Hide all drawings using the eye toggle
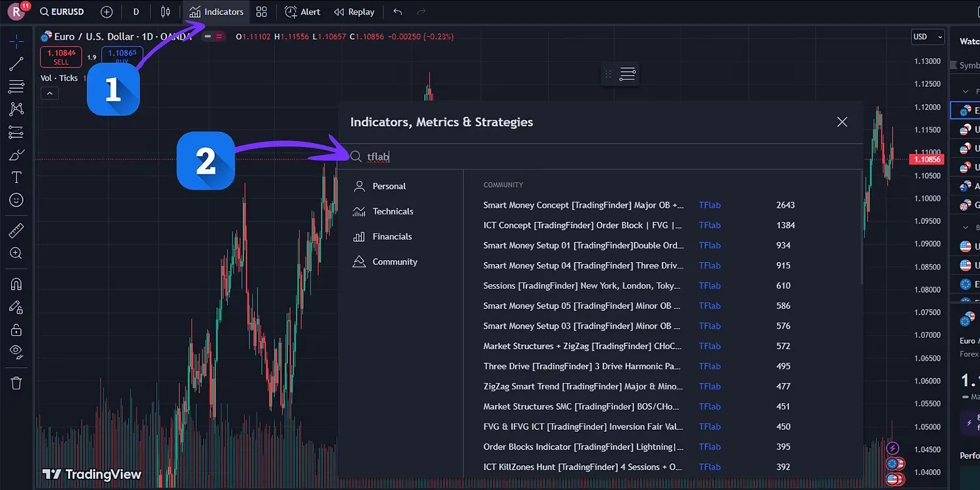 (x=16, y=351)
